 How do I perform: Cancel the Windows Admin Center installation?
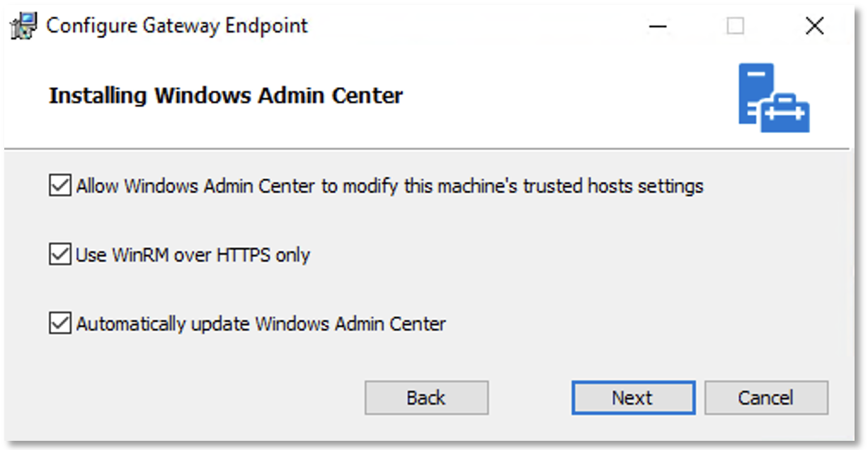pos(766,398)
